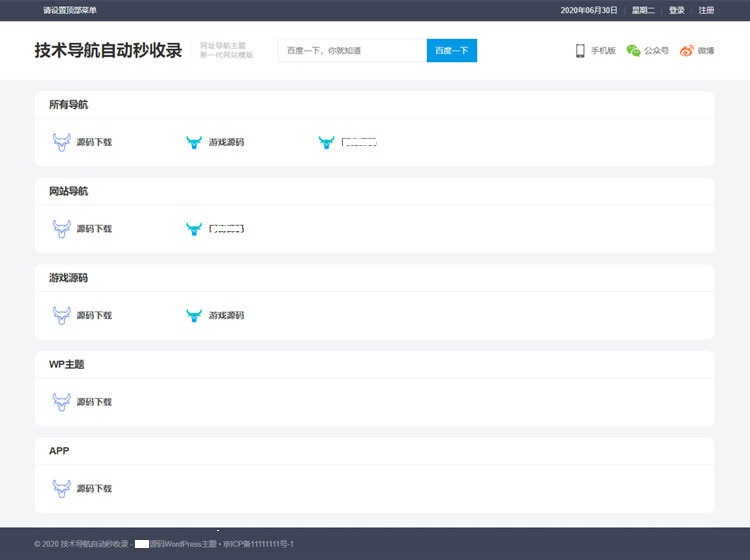Click the teal bull icon in 网站导航 section
750x560 pixels.
click(x=194, y=229)
